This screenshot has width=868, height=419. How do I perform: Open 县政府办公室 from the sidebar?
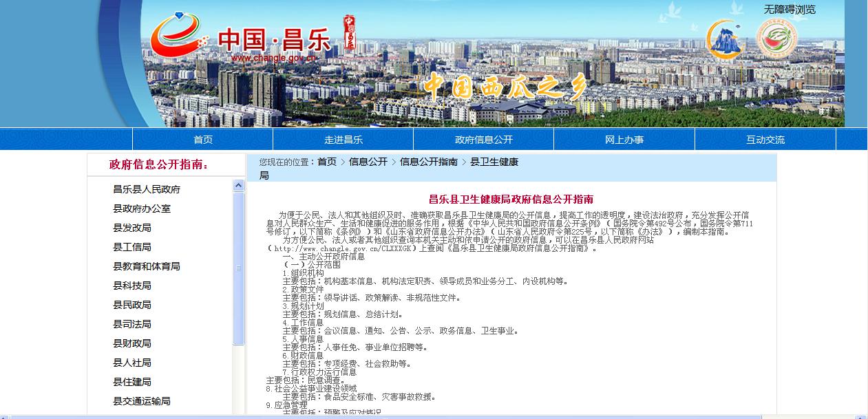(x=142, y=208)
